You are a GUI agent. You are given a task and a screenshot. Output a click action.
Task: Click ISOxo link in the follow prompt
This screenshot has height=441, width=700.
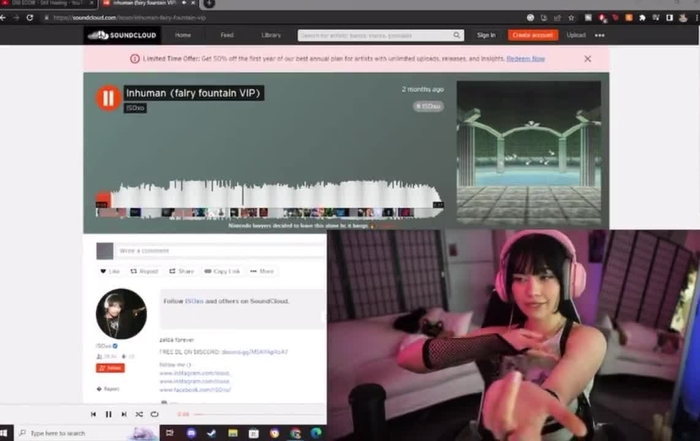point(194,301)
